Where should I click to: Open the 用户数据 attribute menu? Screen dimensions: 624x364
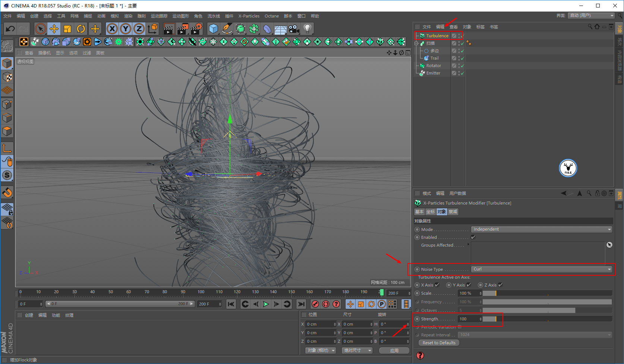coord(457,193)
